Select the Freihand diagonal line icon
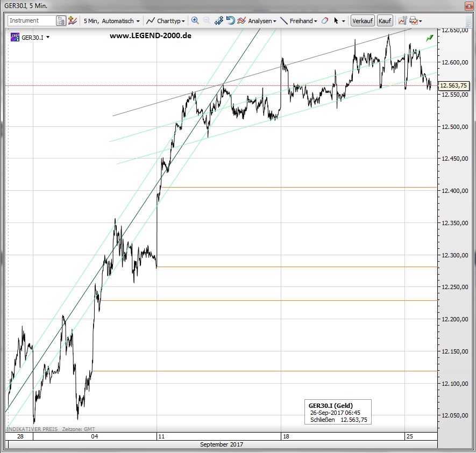The image size is (476, 453). coord(284,20)
